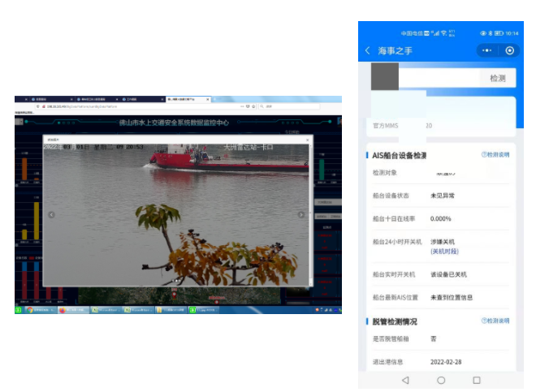
Task: Click the ship snapshot image
Action: pyautogui.click(x=176, y=215)
